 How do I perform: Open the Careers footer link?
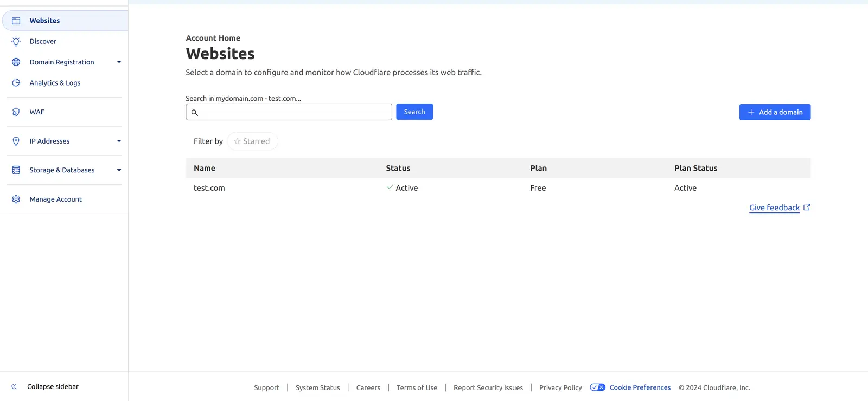[x=368, y=387]
